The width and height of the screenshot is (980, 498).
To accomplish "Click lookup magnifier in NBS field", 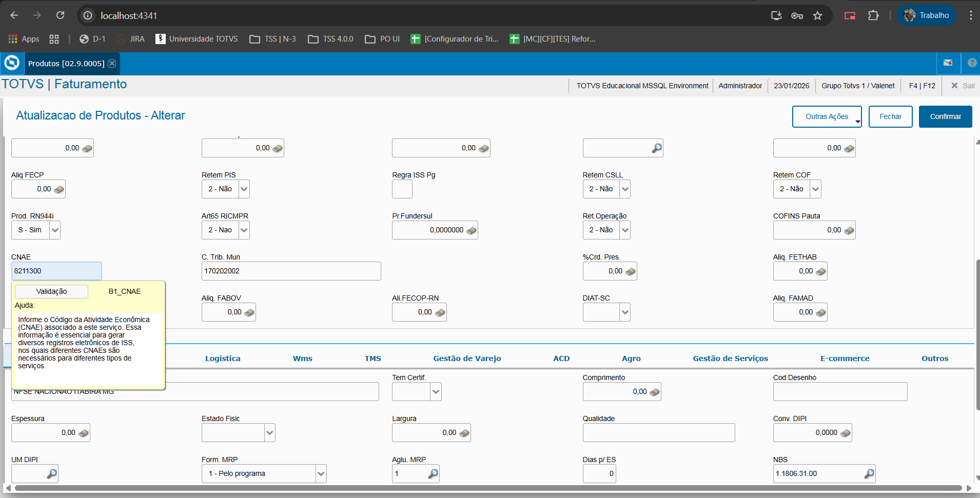I will pyautogui.click(x=869, y=473).
